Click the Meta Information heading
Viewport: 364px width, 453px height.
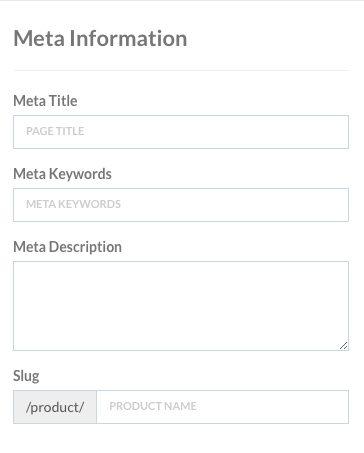click(x=100, y=38)
